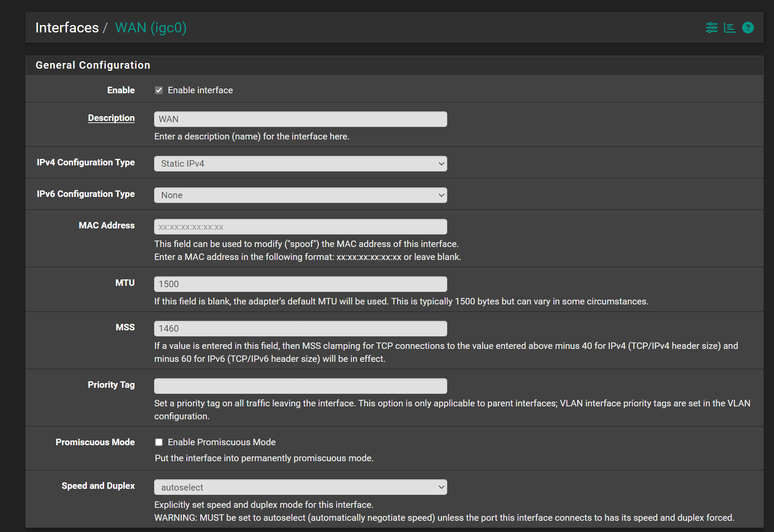Click the MTU field showing 1500
This screenshot has height=532, width=774.
pos(300,284)
